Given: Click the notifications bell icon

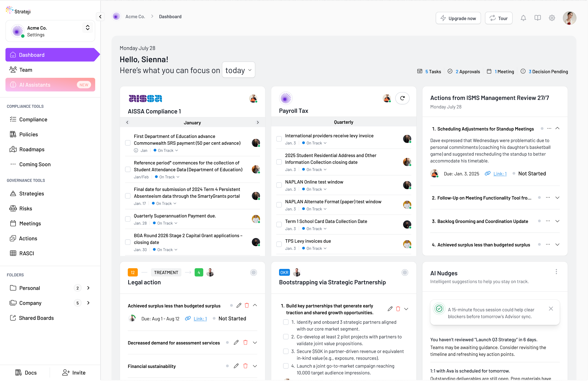Looking at the screenshot, I should (523, 18).
